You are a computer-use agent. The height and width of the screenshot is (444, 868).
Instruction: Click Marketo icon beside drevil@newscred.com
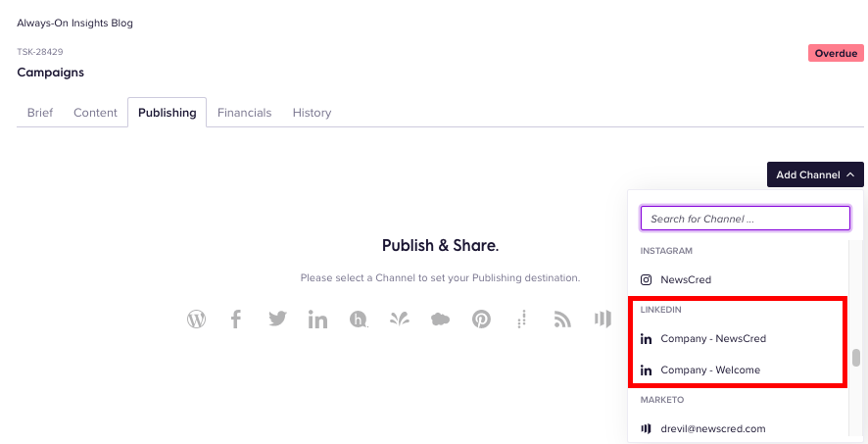coord(646,428)
